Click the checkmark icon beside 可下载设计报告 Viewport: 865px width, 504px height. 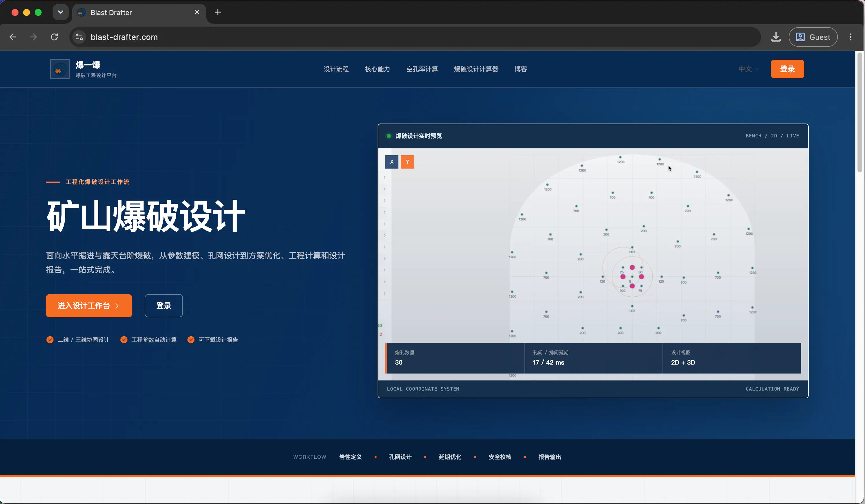click(x=191, y=340)
